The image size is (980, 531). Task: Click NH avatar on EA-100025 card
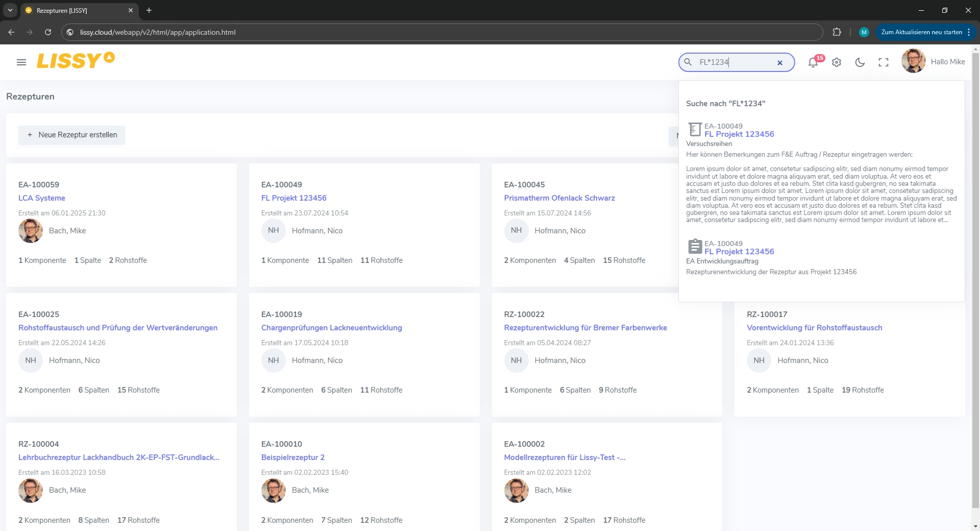(x=31, y=360)
